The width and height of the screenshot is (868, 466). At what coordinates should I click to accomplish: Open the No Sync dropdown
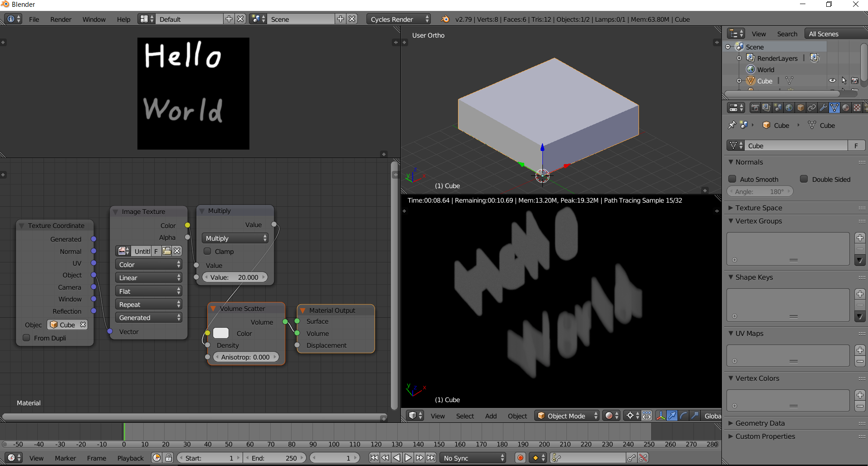point(473,458)
